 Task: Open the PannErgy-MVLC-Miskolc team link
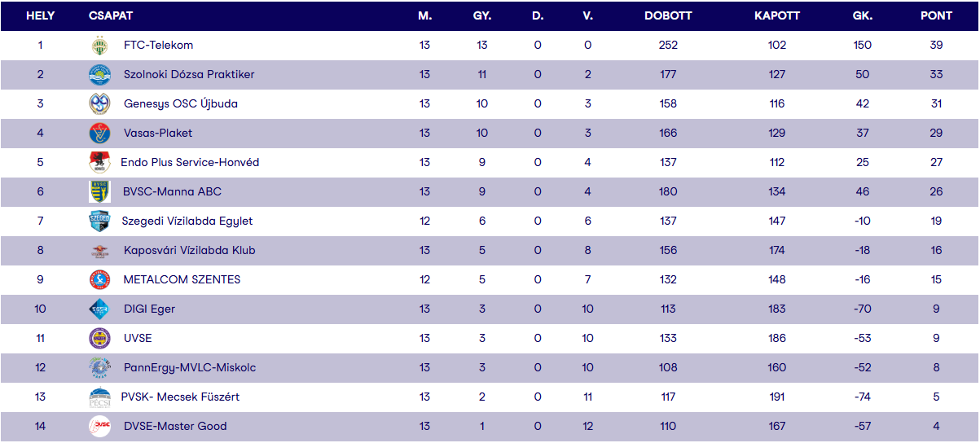click(189, 368)
